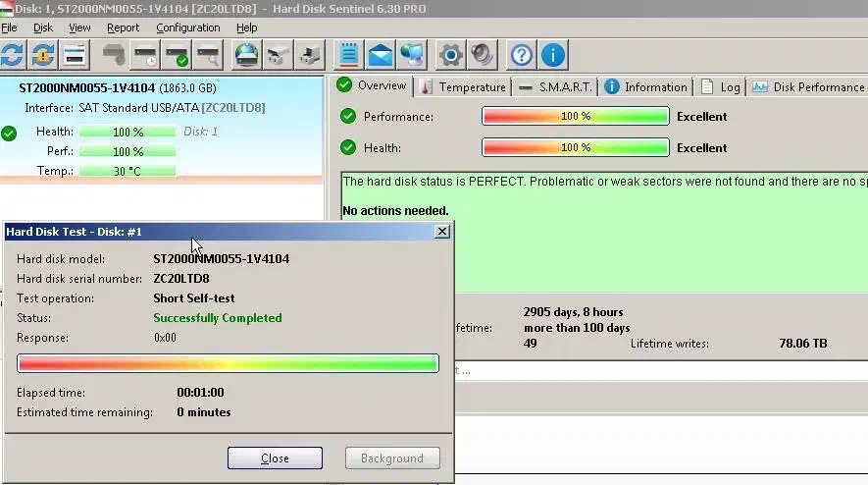Click the Health 100% bar in disk list
Screen dimensions: 868x485
[x=128, y=132]
